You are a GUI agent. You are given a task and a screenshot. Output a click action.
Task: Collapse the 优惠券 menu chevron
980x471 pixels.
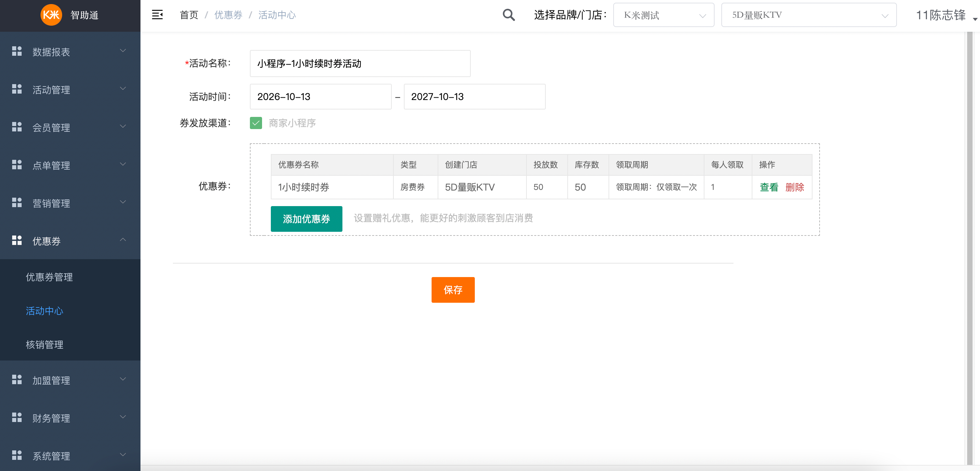point(123,240)
